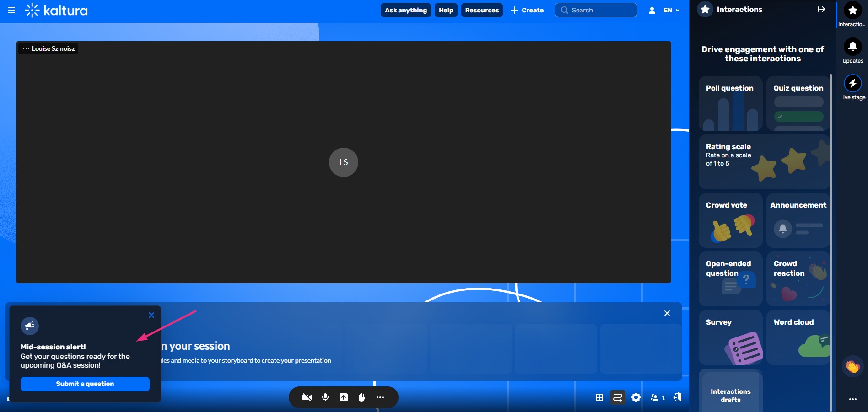The image size is (868, 412).
Task: Click the Ask anything button
Action: click(x=406, y=10)
